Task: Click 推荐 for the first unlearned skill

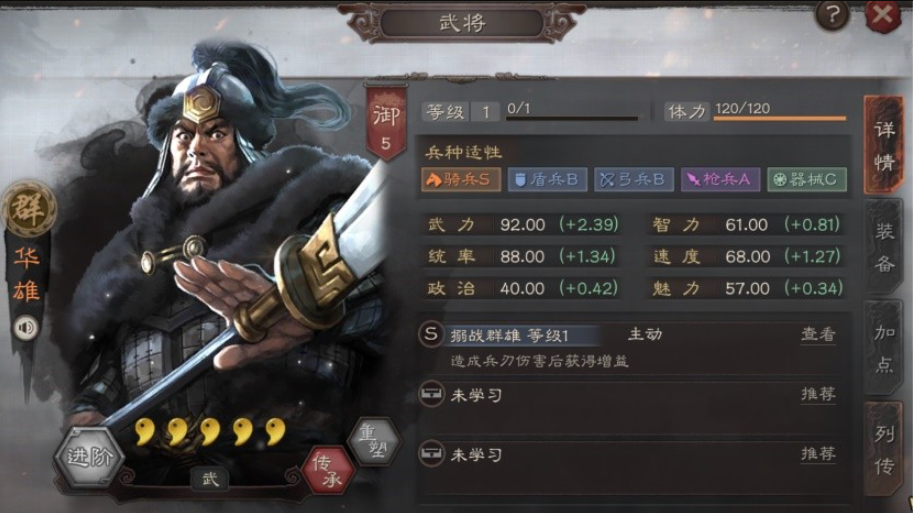Action: pyautogui.click(x=818, y=394)
